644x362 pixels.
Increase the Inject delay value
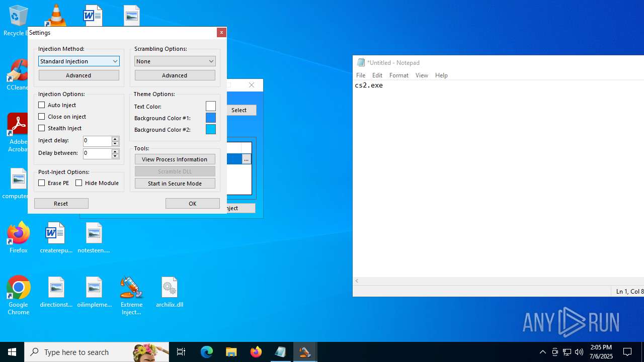tap(115, 139)
